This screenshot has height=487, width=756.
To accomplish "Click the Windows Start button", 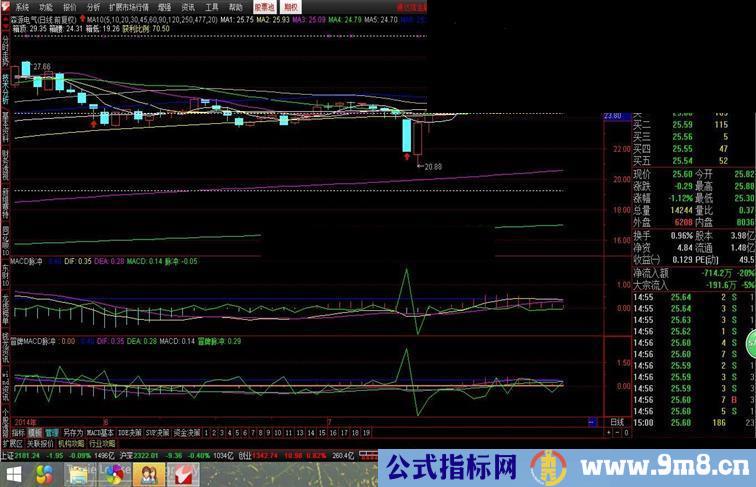I will [13, 474].
